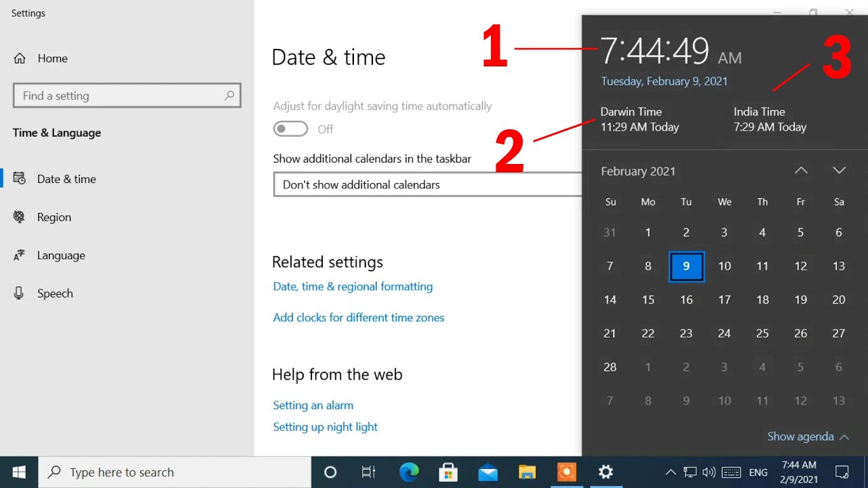Screen dimensions: 868x488
Task: Launch Microsoft Edge from the taskbar
Action: (409, 472)
